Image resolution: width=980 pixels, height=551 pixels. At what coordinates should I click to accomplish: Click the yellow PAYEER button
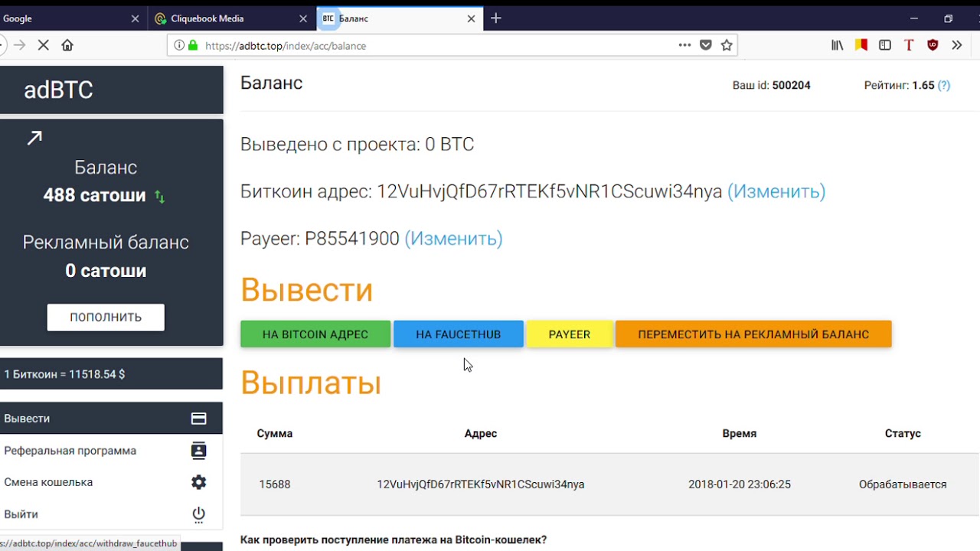coord(570,334)
